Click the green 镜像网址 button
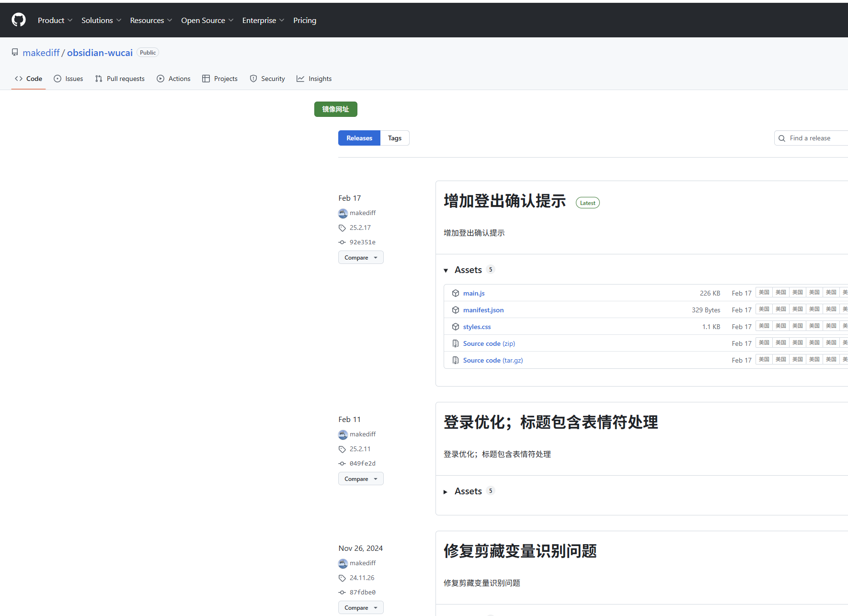 pos(336,109)
